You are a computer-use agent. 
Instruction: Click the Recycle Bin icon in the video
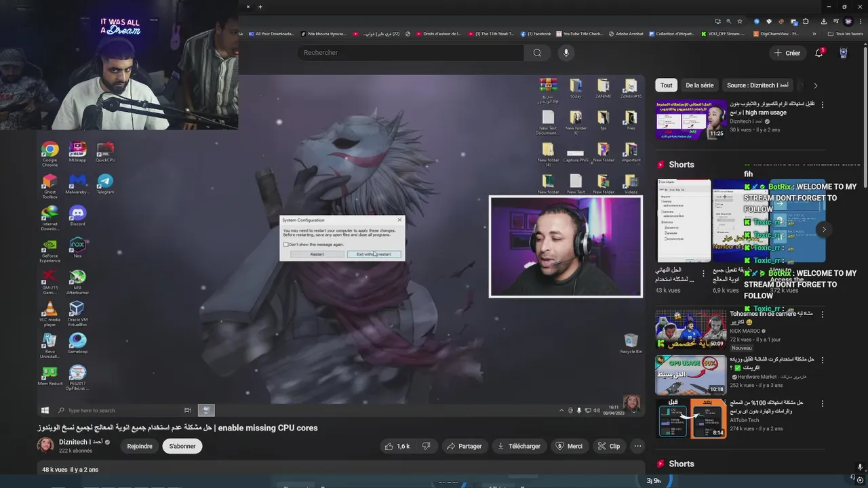pos(631,344)
